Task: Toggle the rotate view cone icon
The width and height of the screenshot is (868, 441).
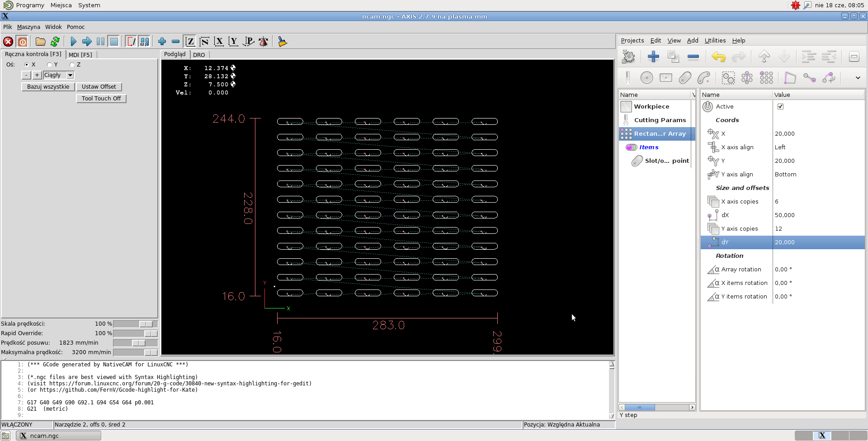Action: click(x=263, y=42)
